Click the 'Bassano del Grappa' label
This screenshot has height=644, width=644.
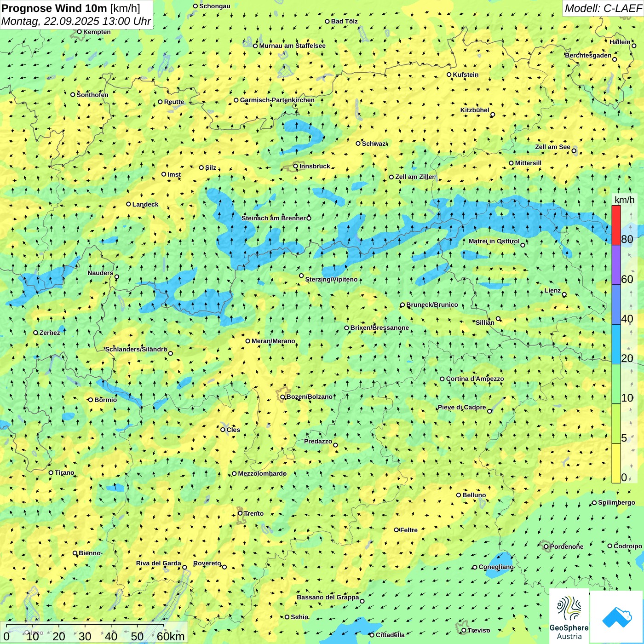click(328, 597)
